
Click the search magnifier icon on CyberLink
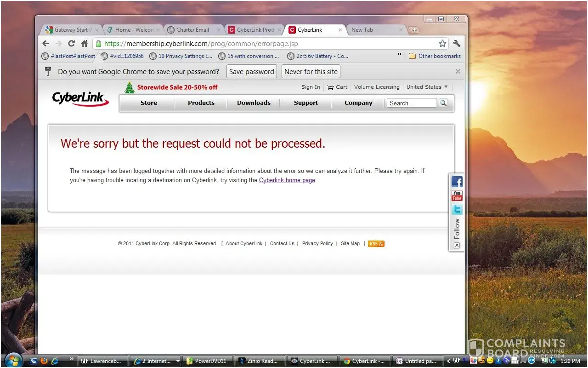click(x=443, y=103)
